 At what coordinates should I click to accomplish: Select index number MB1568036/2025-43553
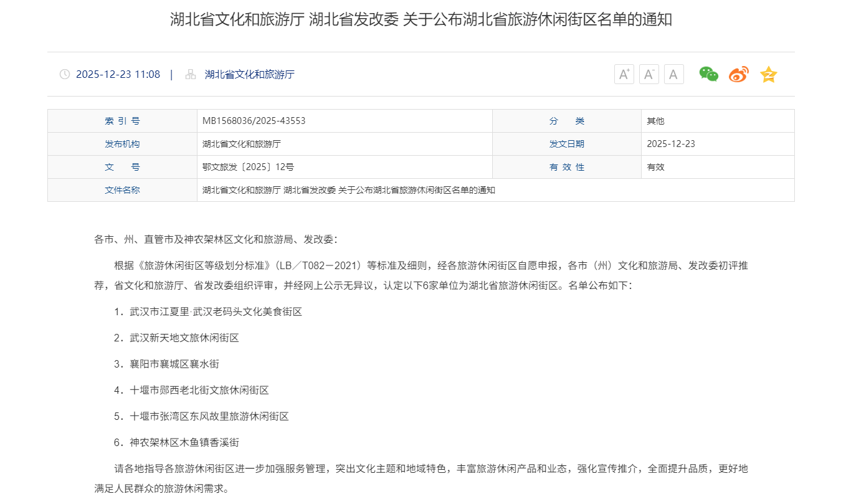[254, 121]
